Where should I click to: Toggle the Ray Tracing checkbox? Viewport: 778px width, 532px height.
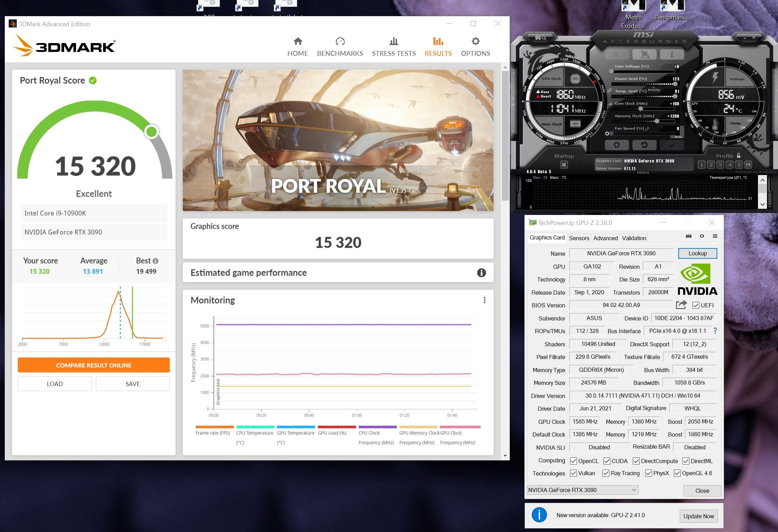tap(606, 473)
